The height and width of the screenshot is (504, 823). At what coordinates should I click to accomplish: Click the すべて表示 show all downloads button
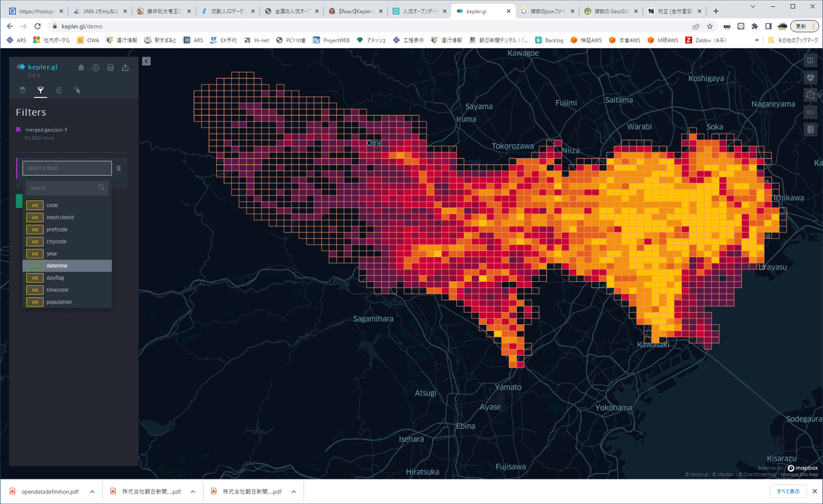click(788, 492)
